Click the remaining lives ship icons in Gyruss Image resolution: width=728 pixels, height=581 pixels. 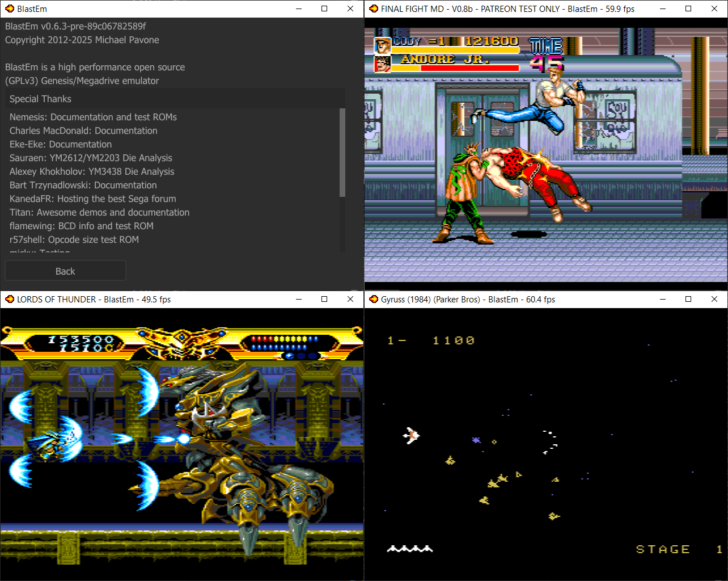410,549
